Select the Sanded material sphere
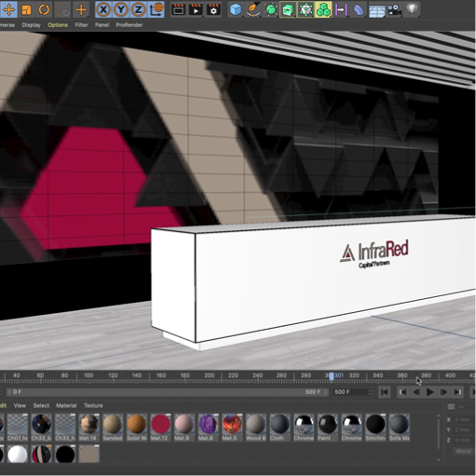The image size is (476, 476). 113,428
